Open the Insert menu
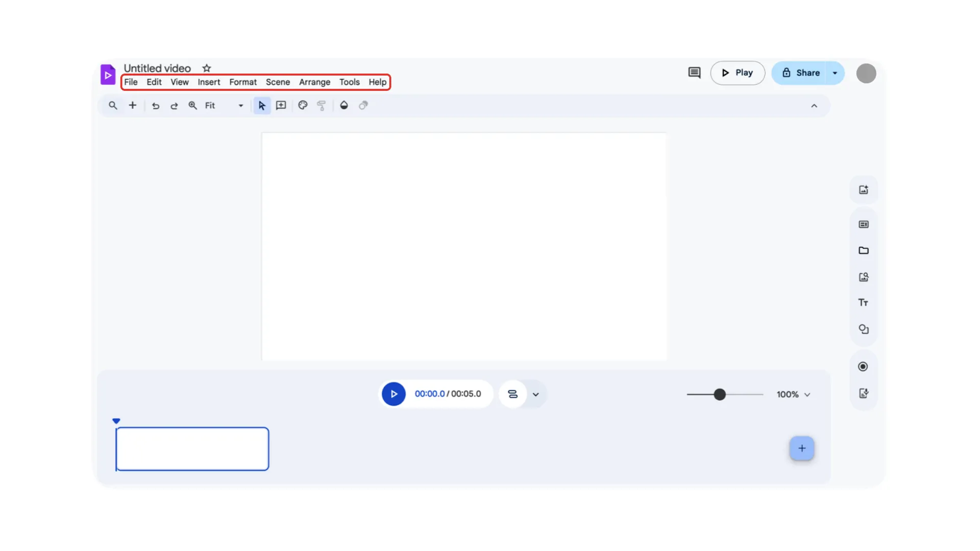Image resolution: width=980 pixels, height=551 pixels. pyautogui.click(x=209, y=82)
